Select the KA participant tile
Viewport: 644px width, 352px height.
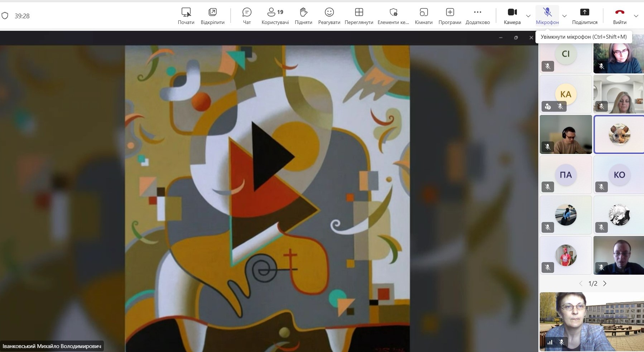coord(566,94)
